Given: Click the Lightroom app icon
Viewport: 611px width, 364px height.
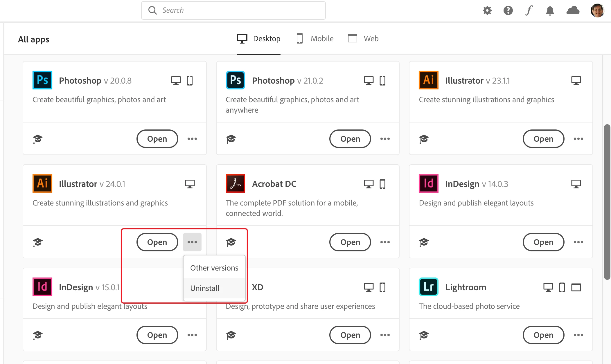Looking at the screenshot, I should point(428,287).
